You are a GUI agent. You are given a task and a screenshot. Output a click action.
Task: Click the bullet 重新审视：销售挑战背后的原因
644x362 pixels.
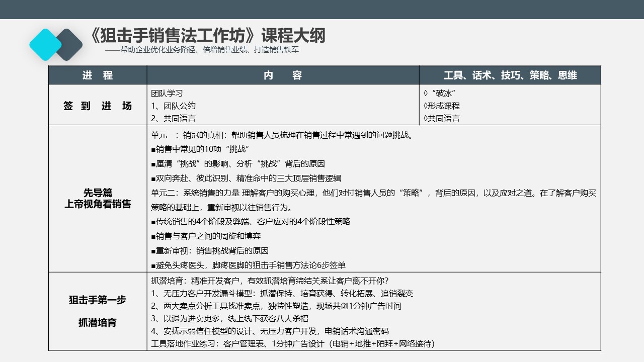(210, 250)
